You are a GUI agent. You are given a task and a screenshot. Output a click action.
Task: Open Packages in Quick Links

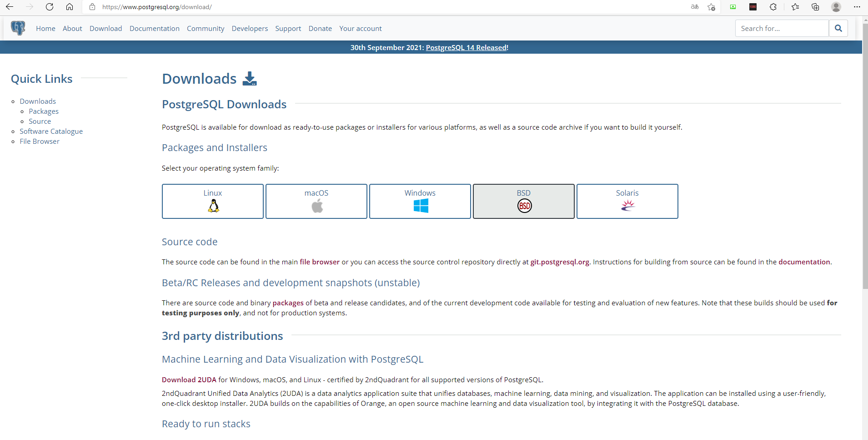(x=44, y=111)
